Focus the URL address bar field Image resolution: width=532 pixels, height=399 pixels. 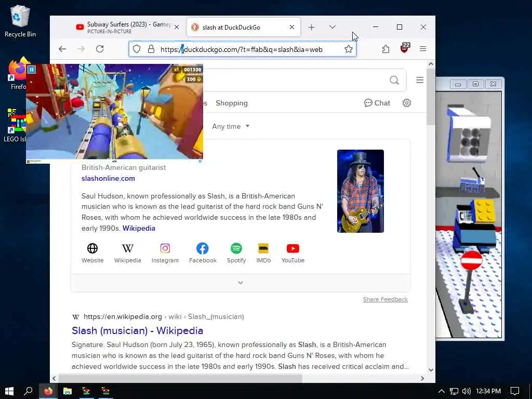click(x=242, y=49)
